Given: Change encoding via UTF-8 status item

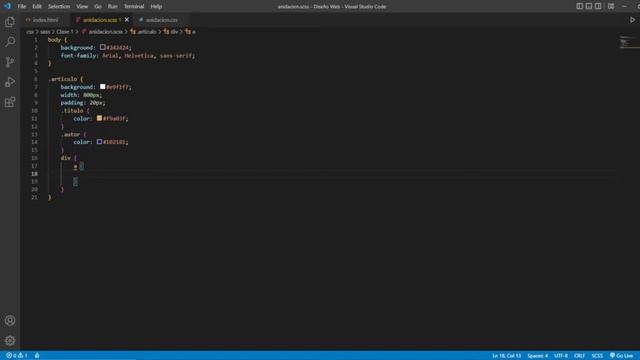Looking at the screenshot, I should click(x=561, y=356).
